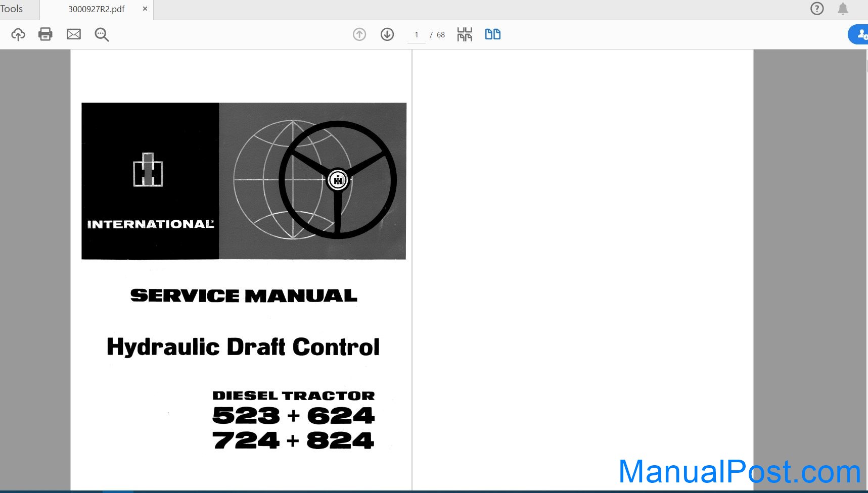Close the 3000927R2.pdf tab
Screen dimensions: 868x493
tap(145, 9)
